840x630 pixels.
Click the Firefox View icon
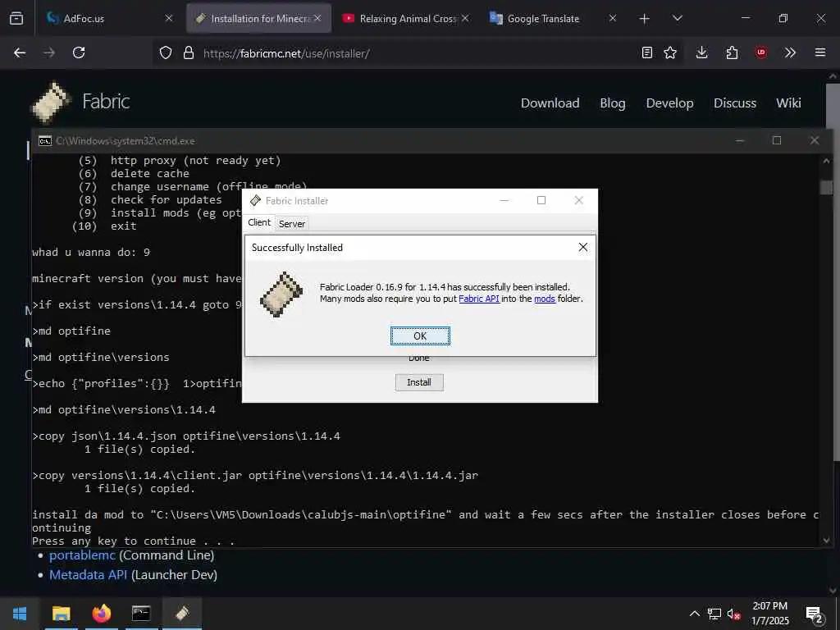coord(16,18)
